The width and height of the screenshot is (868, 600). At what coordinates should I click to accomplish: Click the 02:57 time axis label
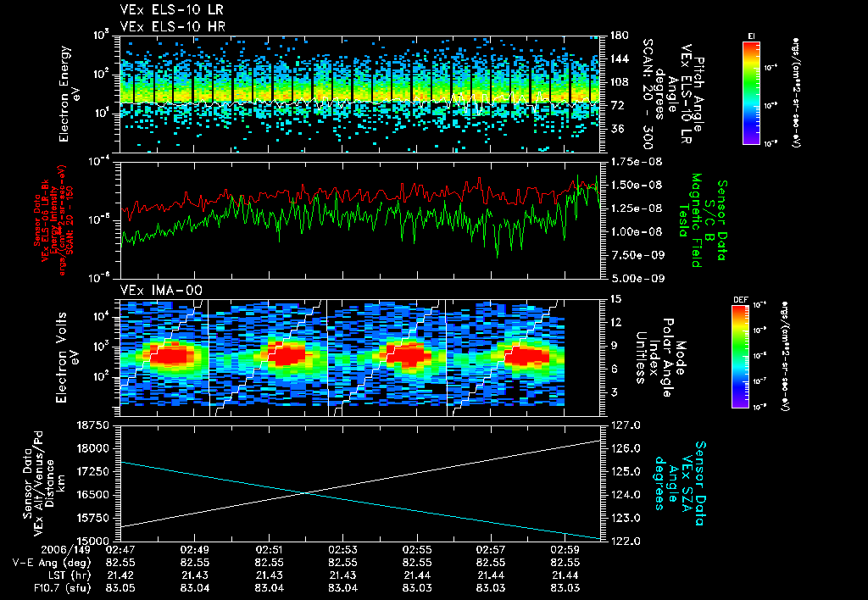tap(491, 551)
